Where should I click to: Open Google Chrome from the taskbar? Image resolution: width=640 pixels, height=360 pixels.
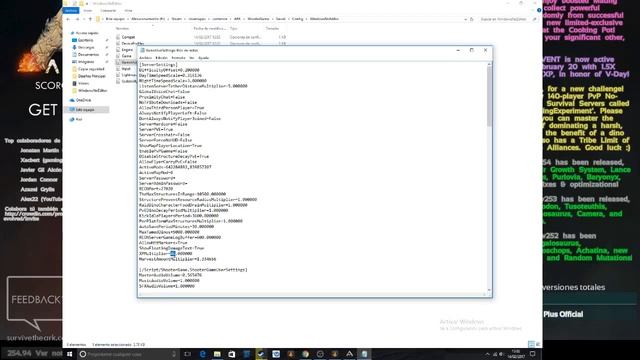[305, 354]
